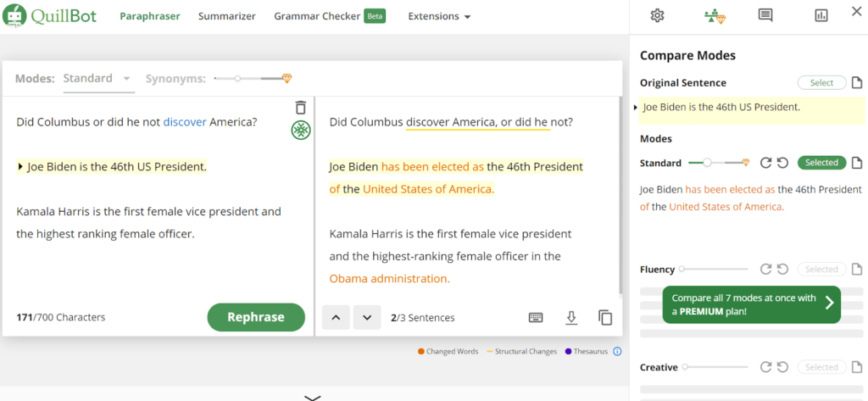
Task: Close the Compare Modes side panel
Action: coord(856,11)
